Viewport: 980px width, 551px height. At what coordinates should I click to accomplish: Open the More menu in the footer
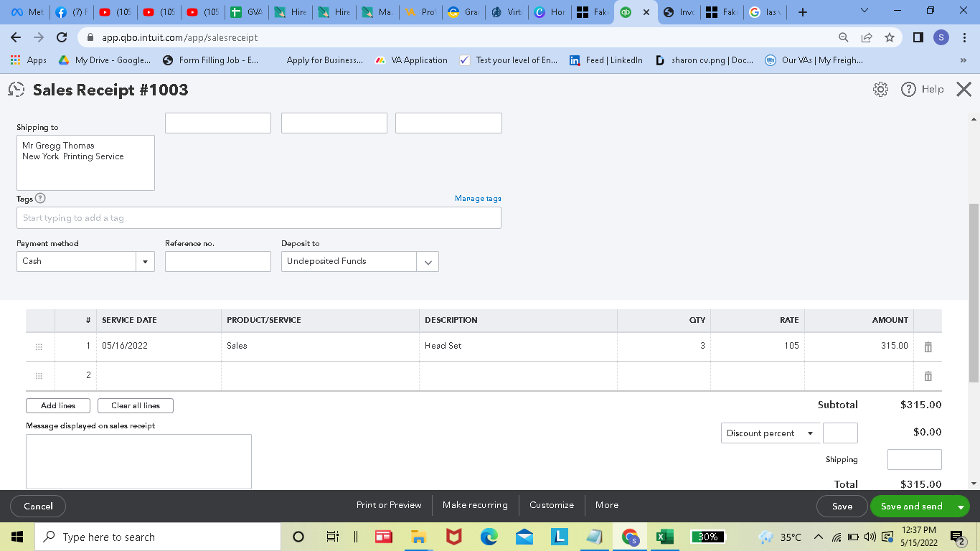click(607, 505)
